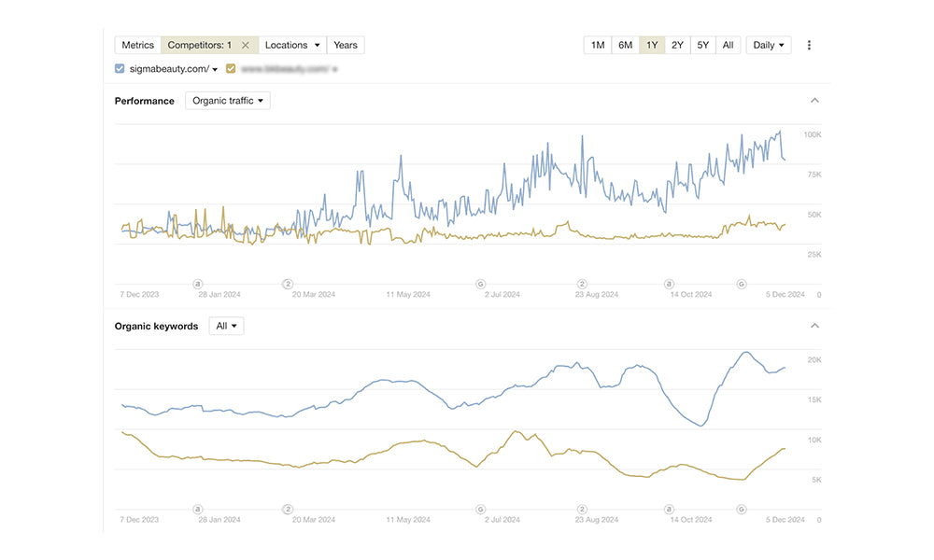Open the Daily granularity dropdown
This screenshot has height=560, width=934.
(768, 45)
